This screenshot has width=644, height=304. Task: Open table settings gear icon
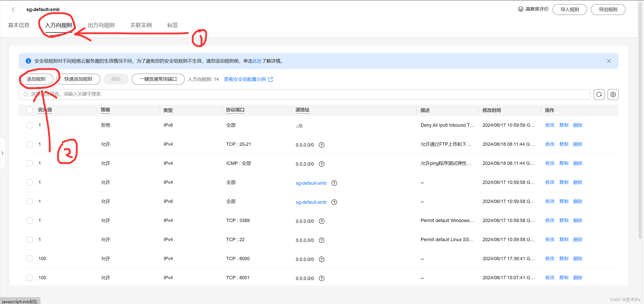(613, 95)
